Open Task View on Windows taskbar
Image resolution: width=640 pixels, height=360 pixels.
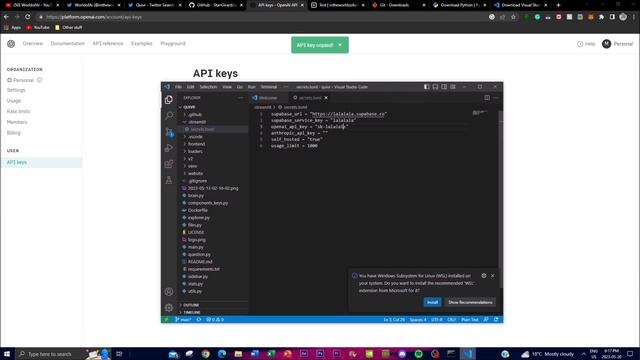(x=119, y=354)
